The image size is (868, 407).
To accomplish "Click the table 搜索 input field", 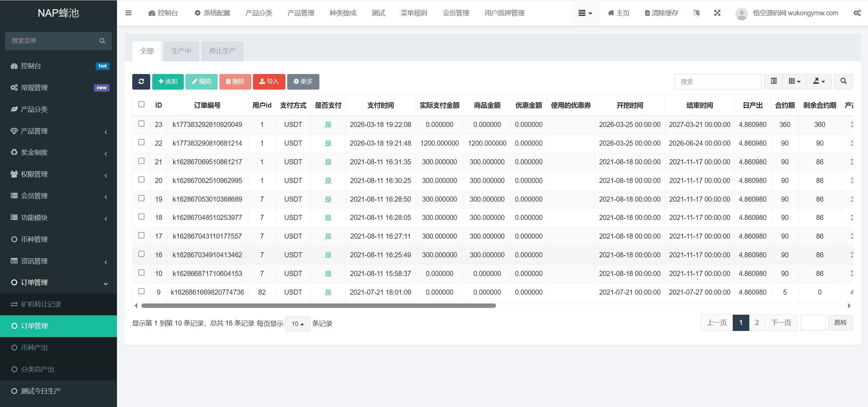I will tap(718, 81).
